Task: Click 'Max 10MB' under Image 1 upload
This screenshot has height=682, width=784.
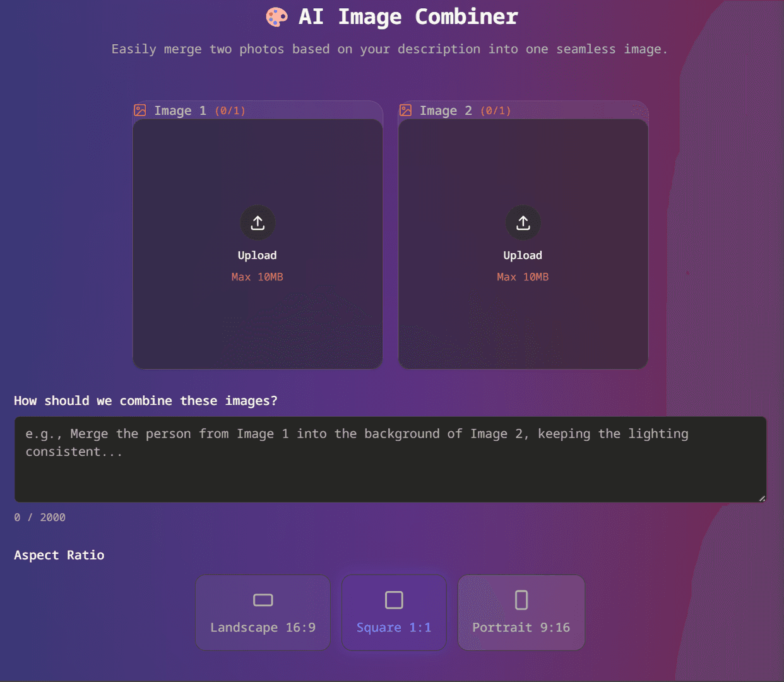Action: pyautogui.click(x=257, y=277)
